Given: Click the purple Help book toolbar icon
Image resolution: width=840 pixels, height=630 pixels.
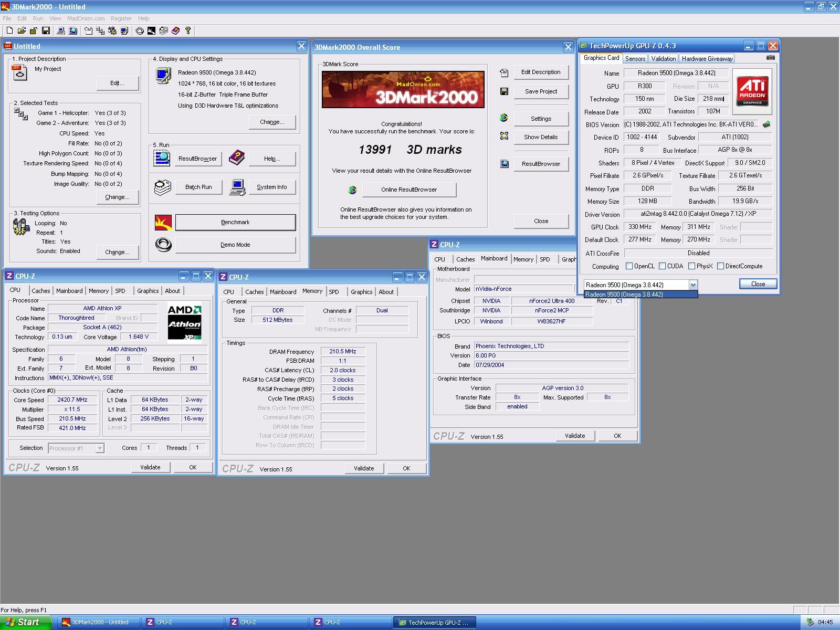Looking at the screenshot, I should [175, 31].
